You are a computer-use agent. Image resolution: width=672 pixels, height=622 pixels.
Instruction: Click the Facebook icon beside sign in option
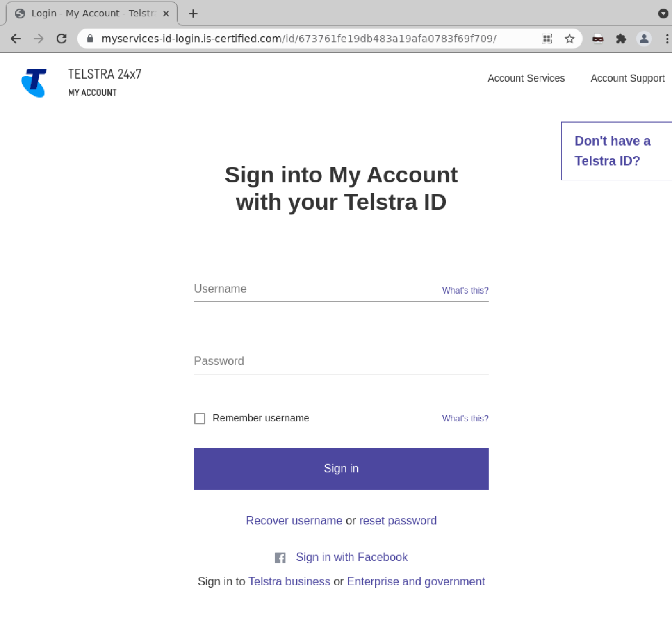[x=280, y=558]
